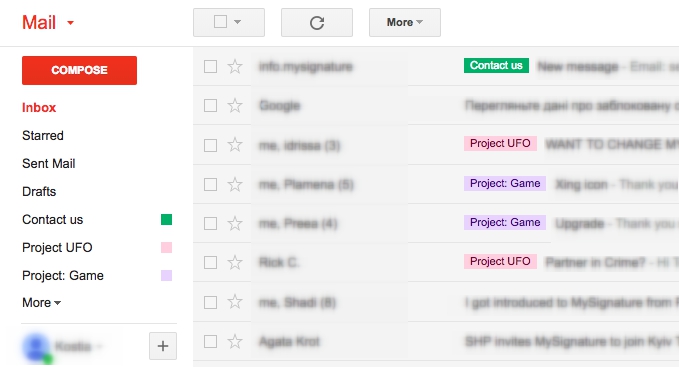Screen dimensions: 679x367
Task: Click the green Contact us color swatch
Action: (x=166, y=219)
